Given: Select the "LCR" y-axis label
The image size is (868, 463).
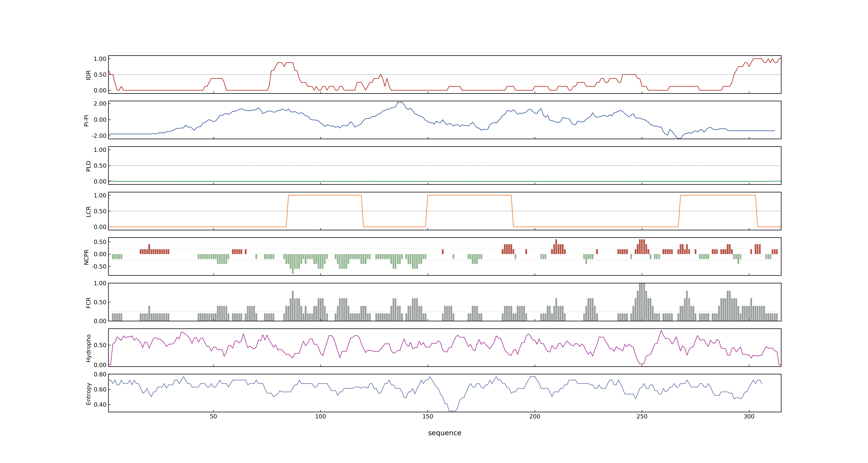Looking at the screenshot, I should tap(88, 211).
